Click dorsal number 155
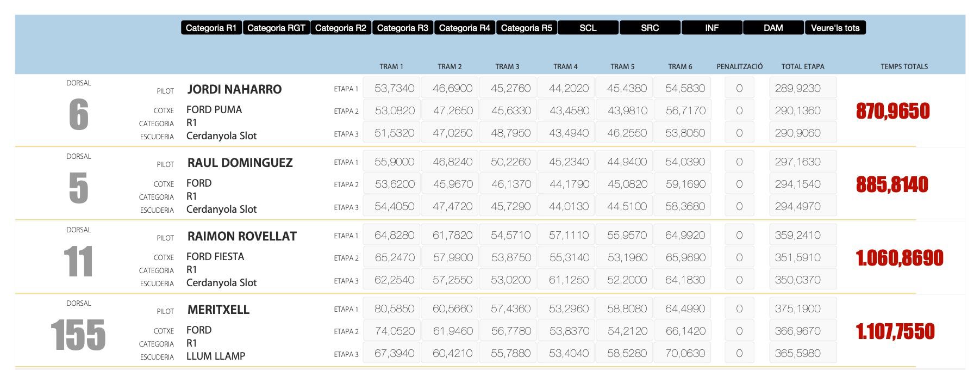 coord(78,335)
